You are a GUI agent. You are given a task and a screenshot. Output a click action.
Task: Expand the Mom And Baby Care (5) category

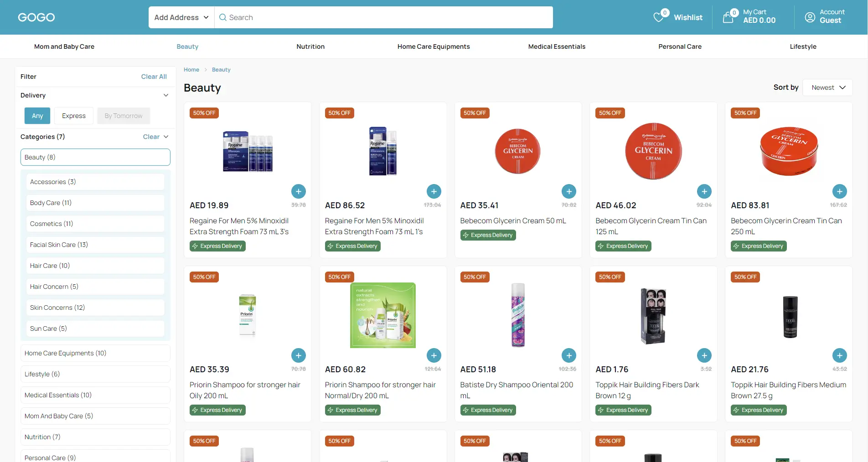click(95, 416)
